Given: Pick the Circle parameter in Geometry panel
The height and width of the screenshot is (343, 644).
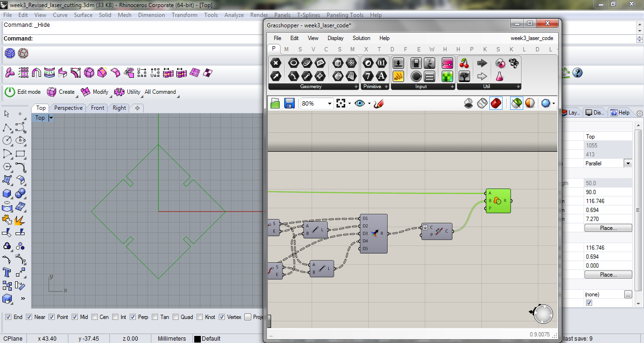Looking at the screenshot, I should pyautogui.click(x=293, y=63).
